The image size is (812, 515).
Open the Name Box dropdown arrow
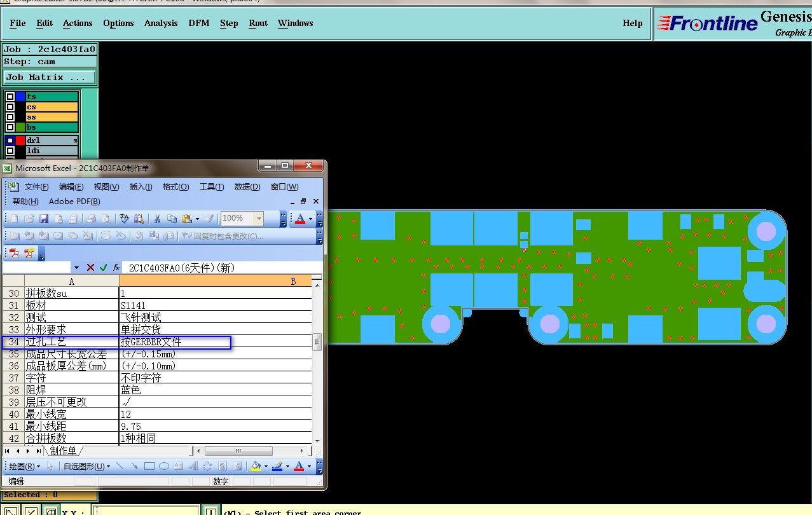tap(77, 268)
